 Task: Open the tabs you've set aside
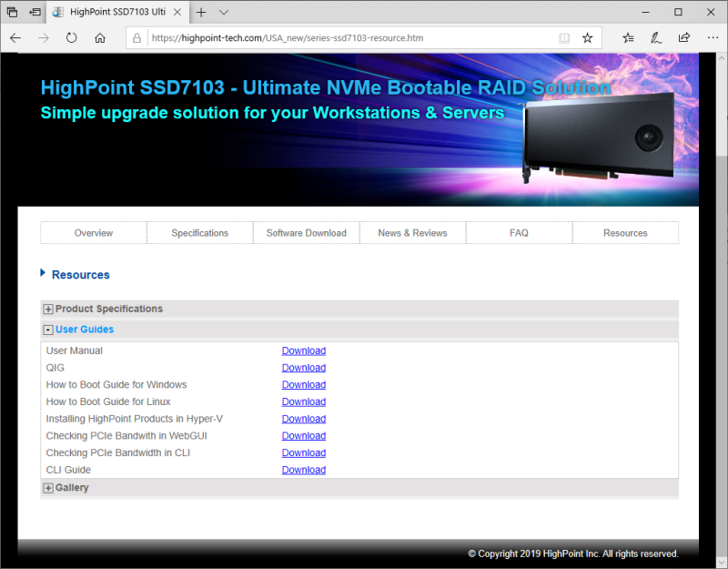coord(13,12)
